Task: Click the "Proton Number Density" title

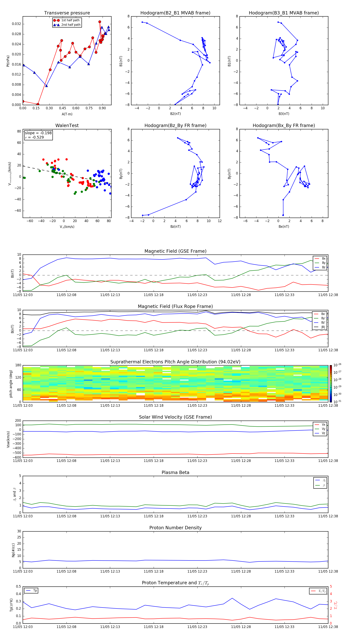Action: 175,528
